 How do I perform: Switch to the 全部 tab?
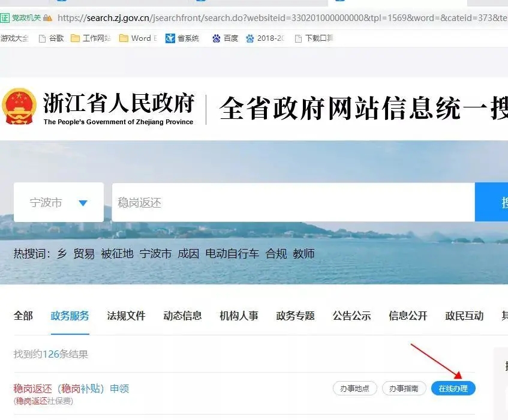23,316
